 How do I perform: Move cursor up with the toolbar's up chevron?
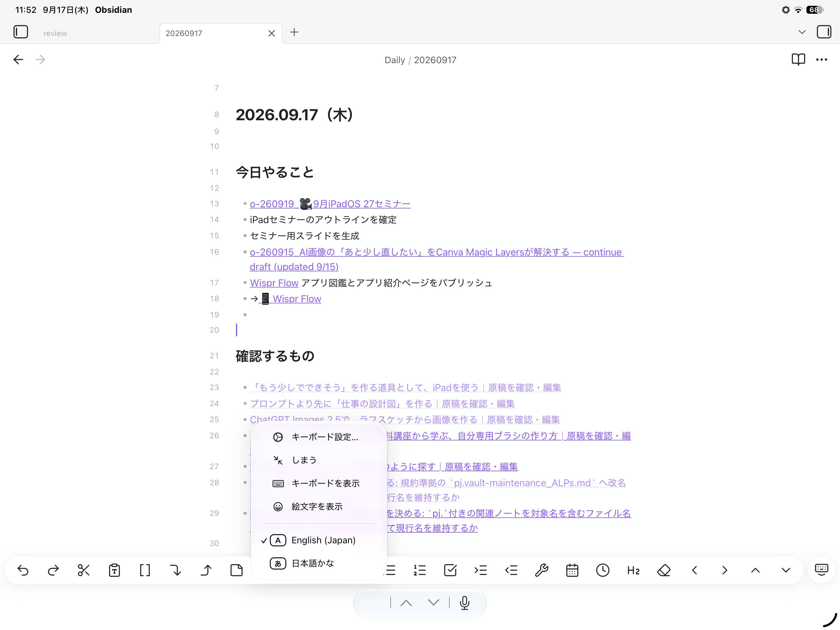755,570
